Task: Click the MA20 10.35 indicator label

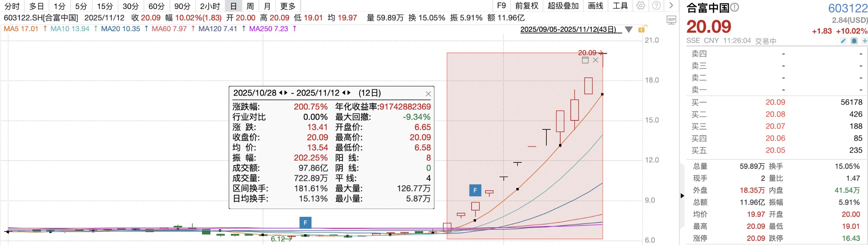Action: point(120,29)
